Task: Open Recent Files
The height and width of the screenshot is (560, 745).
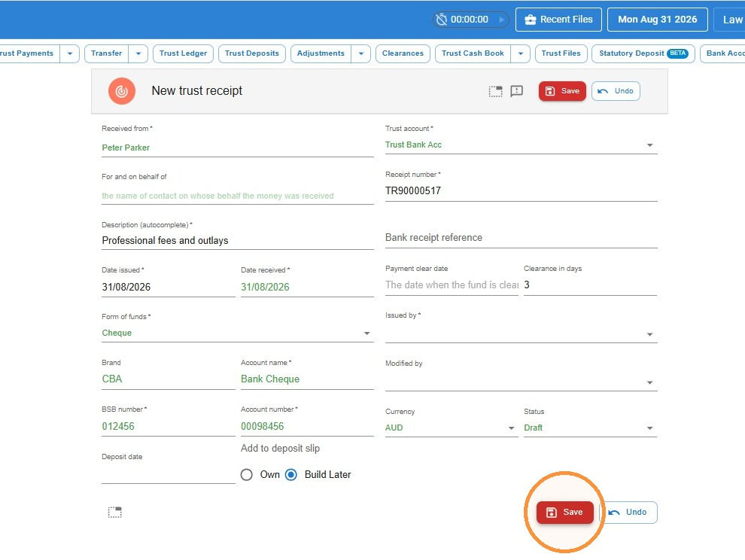Action: 558,20
